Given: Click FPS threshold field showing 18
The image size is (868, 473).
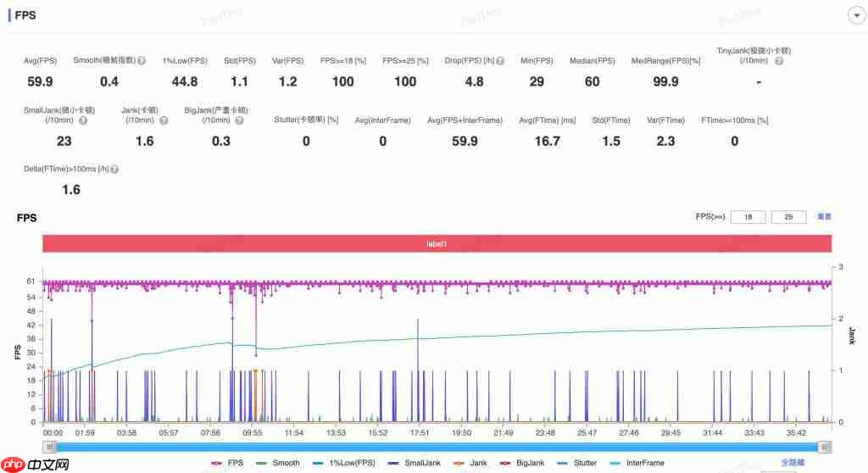Looking at the screenshot, I should (748, 217).
